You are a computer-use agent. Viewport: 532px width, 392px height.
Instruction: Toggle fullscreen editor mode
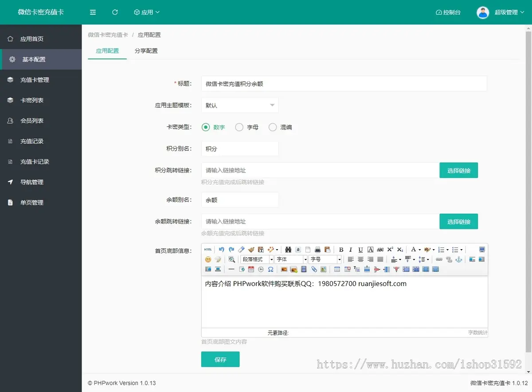(482, 250)
